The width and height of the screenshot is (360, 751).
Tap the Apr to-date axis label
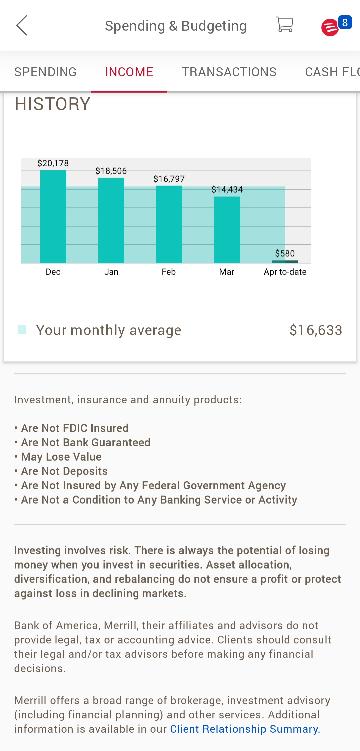tap(285, 272)
